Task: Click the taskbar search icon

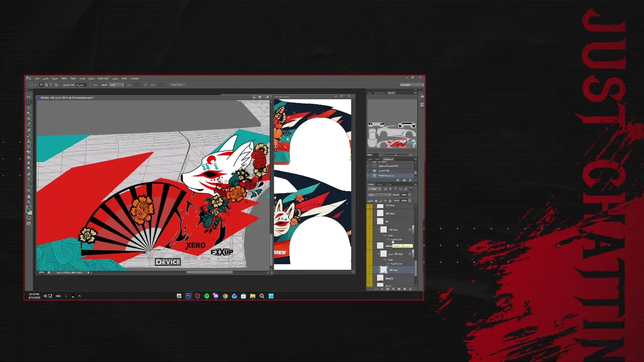Action: pos(262,296)
